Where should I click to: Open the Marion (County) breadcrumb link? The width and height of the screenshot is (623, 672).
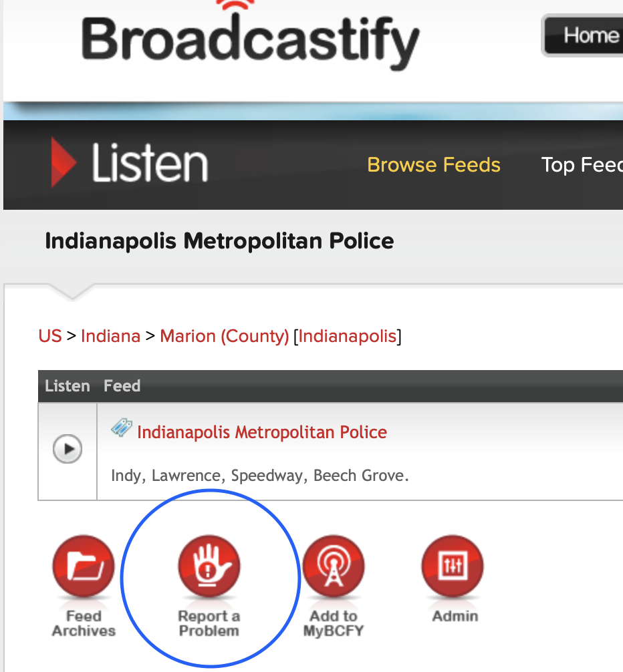225,336
